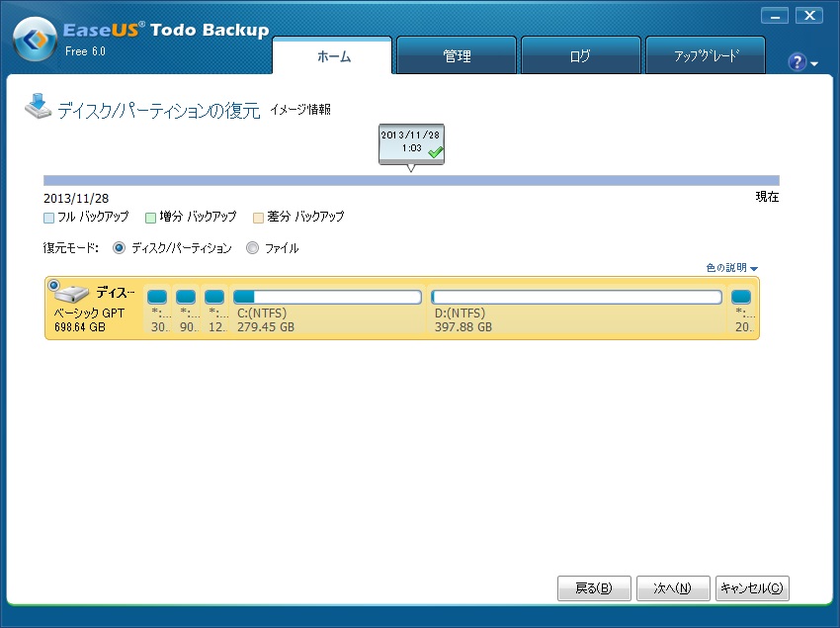Image resolution: width=840 pixels, height=628 pixels.
Task: Close the Todo Backup window
Action: point(809,16)
